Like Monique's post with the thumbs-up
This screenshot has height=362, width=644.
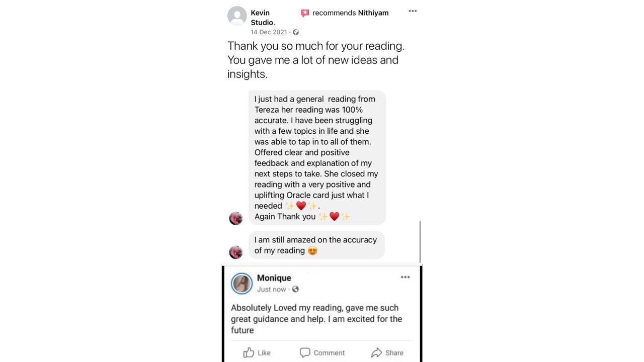click(x=257, y=352)
